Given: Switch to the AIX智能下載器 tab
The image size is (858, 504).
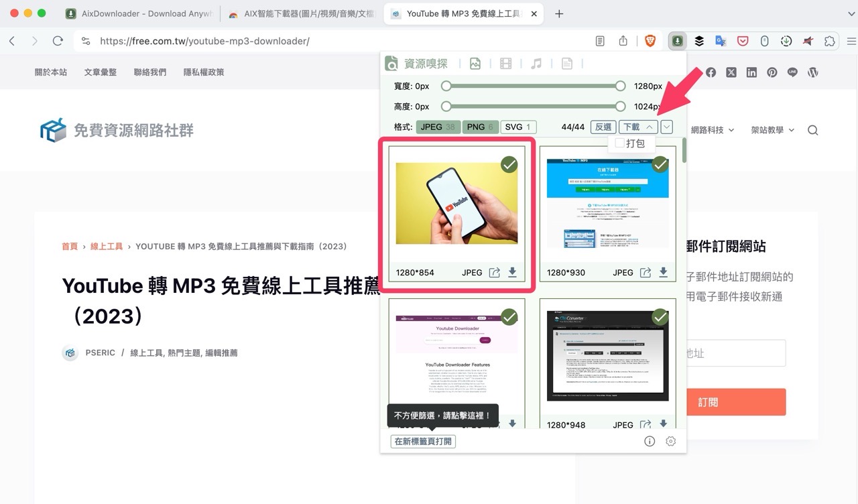Looking at the screenshot, I should click(x=300, y=13).
